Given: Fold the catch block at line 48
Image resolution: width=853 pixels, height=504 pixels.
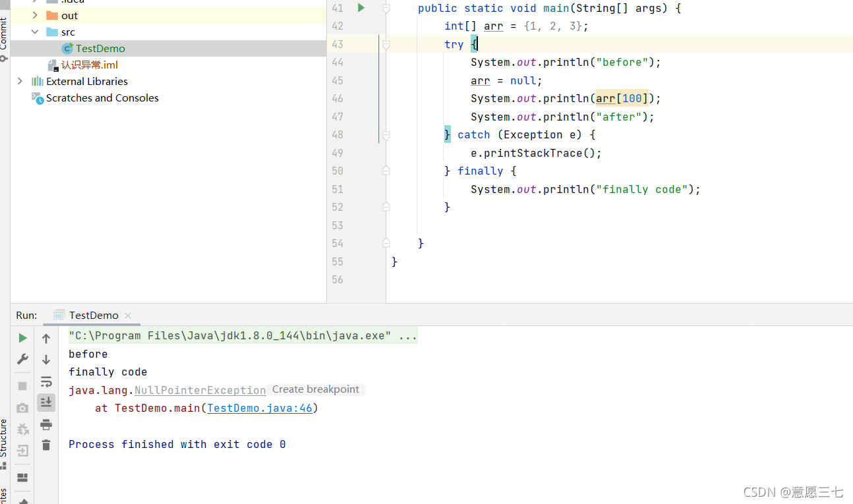Looking at the screenshot, I should pyautogui.click(x=386, y=135).
